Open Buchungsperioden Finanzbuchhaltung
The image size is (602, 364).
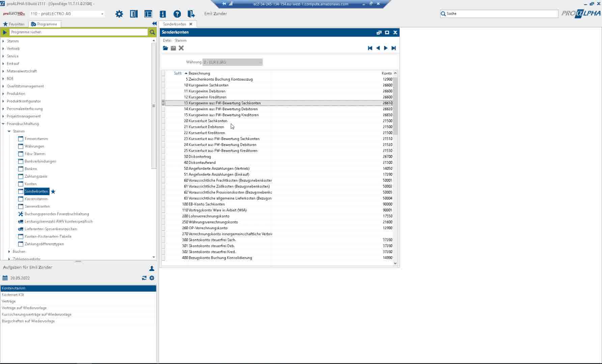coord(57,214)
